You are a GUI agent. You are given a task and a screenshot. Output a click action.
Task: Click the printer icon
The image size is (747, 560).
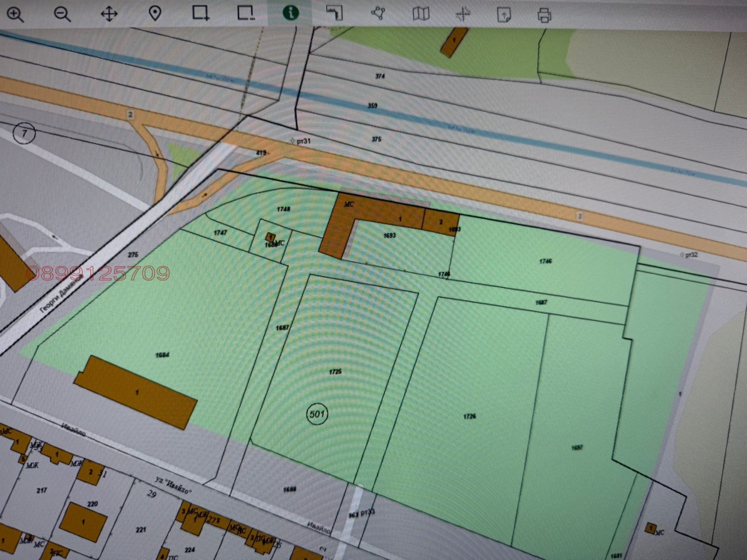point(544,15)
